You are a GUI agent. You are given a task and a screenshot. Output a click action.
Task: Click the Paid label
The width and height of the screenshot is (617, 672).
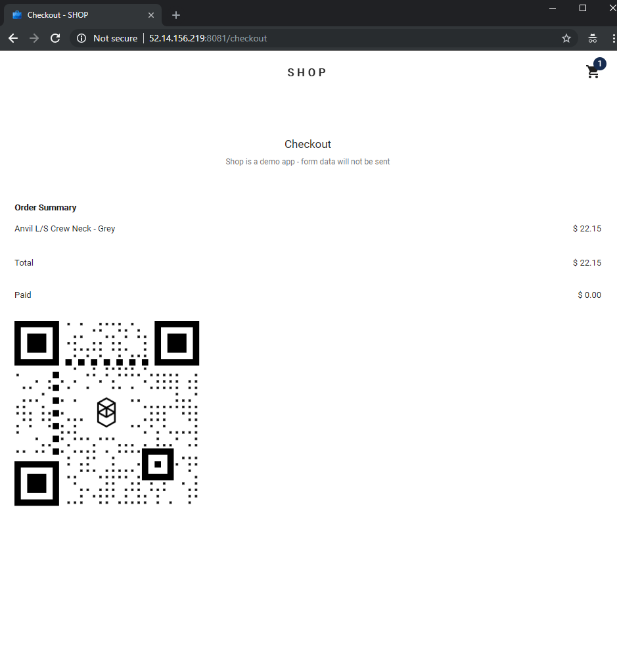23,295
